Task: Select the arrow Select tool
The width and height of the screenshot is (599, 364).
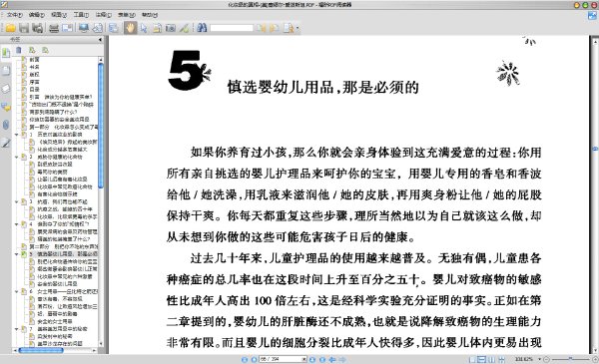Action: (144, 28)
